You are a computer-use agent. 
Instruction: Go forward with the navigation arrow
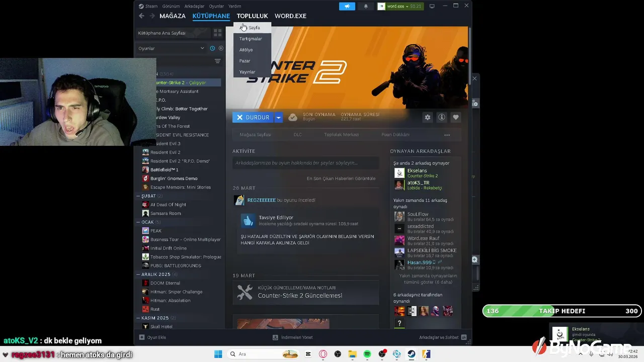pyautogui.click(x=152, y=16)
